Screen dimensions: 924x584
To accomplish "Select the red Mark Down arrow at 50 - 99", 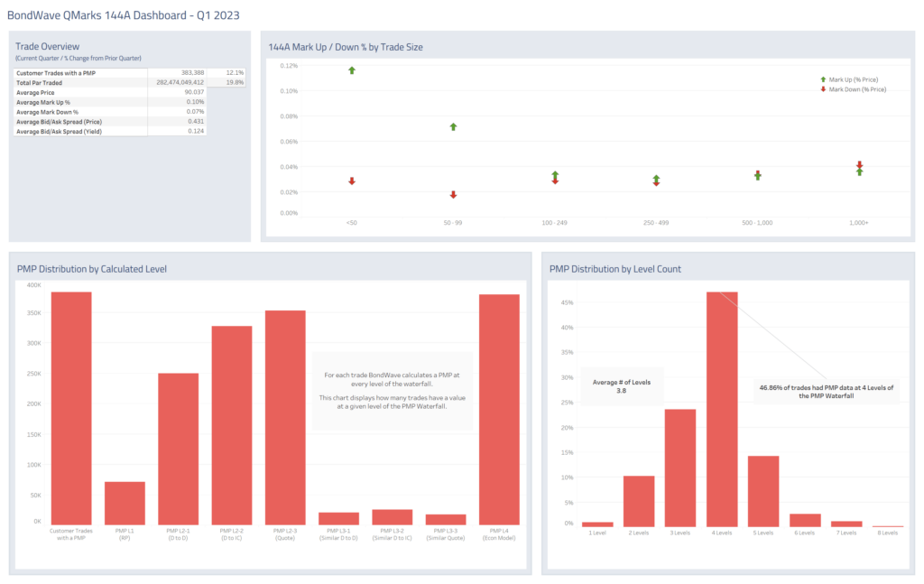I will click(x=453, y=195).
